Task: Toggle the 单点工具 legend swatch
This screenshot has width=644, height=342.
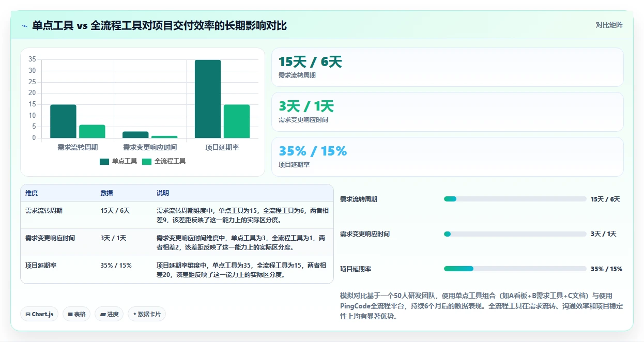Action: click(104, 161)
